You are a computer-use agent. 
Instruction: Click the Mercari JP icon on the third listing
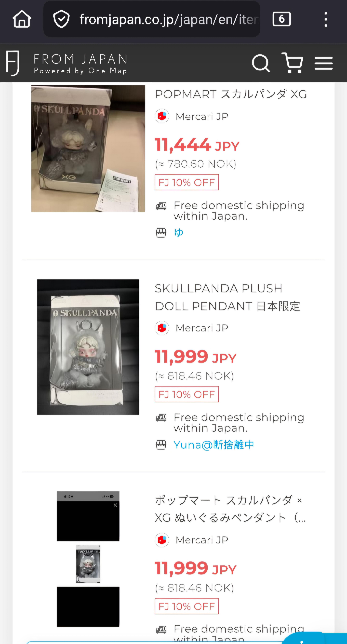[x=162, y=540]
